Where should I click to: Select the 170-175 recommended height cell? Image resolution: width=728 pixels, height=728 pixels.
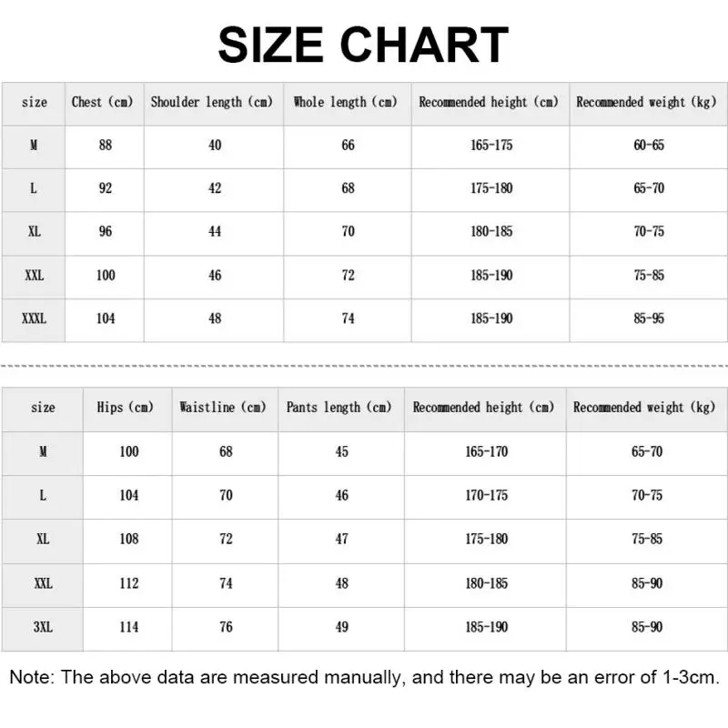point(487,495)
